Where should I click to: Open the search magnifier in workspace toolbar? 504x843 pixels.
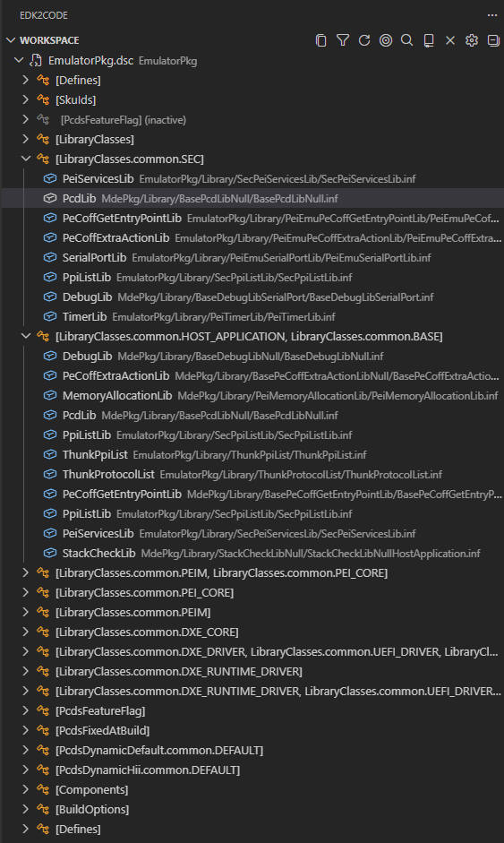click(x=407, y=40)
